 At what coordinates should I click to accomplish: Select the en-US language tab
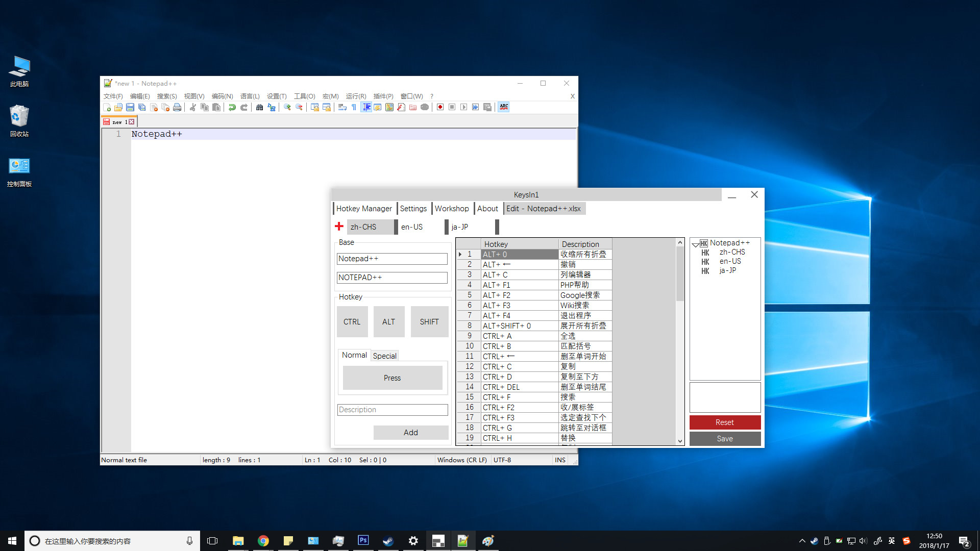411,227
